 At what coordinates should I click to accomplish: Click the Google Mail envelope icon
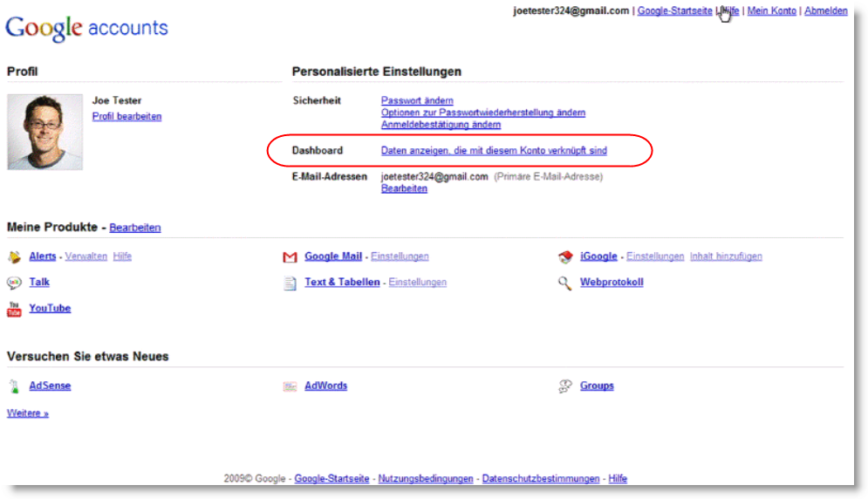tap(290, 256)
